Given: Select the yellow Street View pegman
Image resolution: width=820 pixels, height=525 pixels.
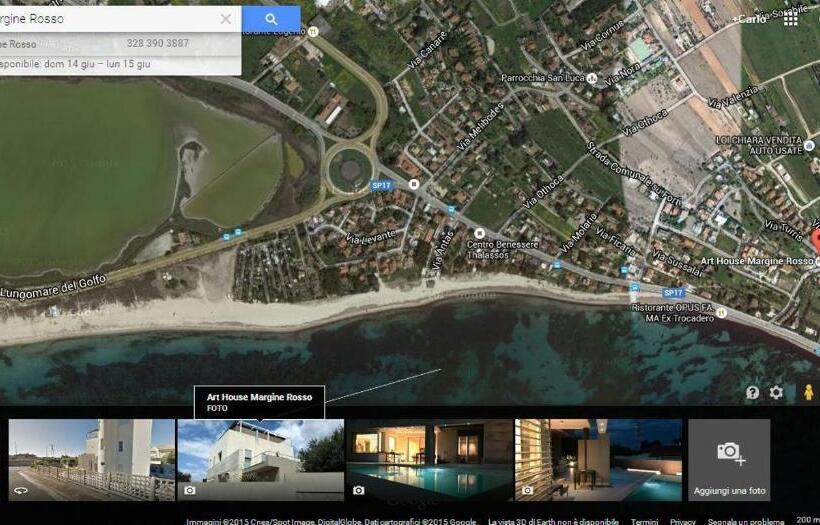Looking at the screenshot, I should pos(808,393).
